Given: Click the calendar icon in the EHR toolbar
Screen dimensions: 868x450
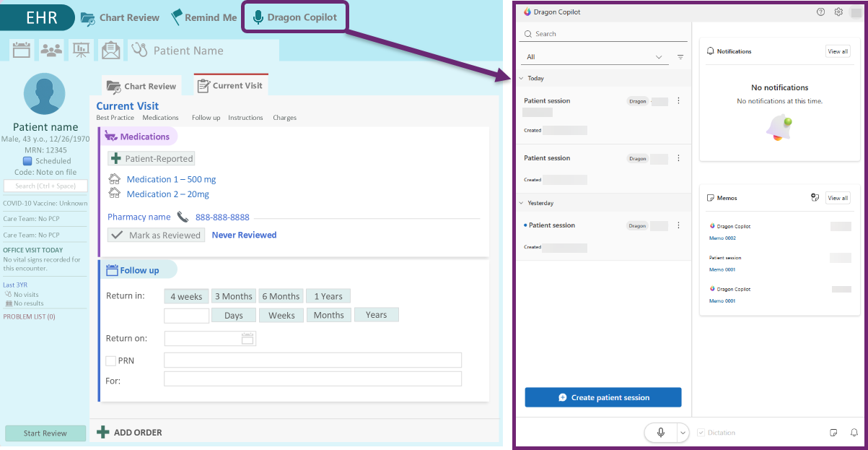Looking at the screenshot, I should pos(22,50).
